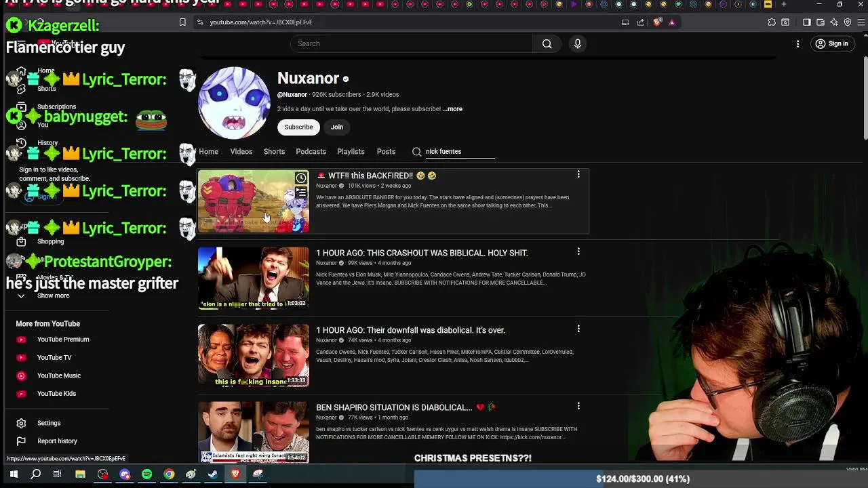The width and height of the screenshot is (868, 488).
Task: Click the browser address bar URL
Action: tap(261, 22)
